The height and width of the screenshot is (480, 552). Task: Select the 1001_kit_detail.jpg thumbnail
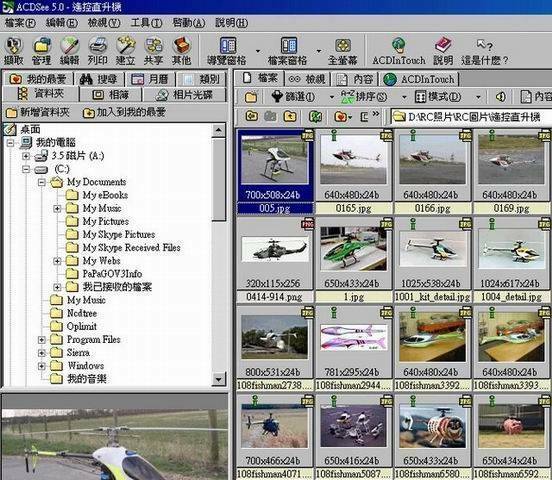click(432, 260)
